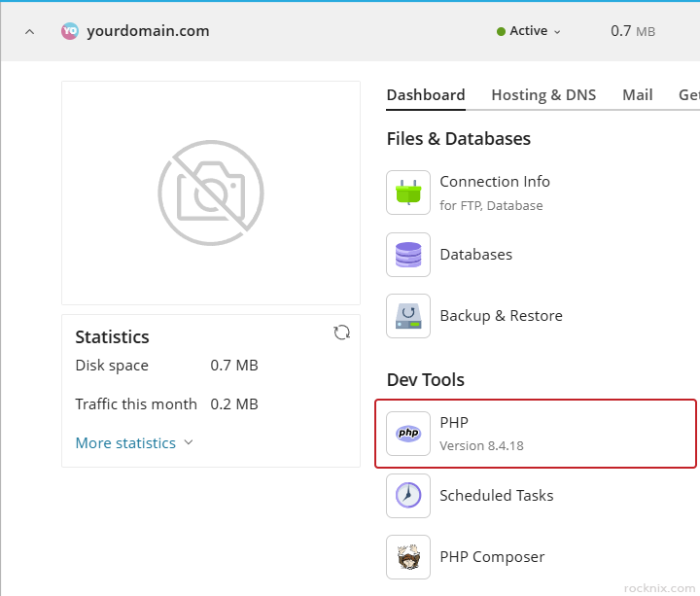
Task: Open the Hosting & DNS tab
Action: (543, 94)
